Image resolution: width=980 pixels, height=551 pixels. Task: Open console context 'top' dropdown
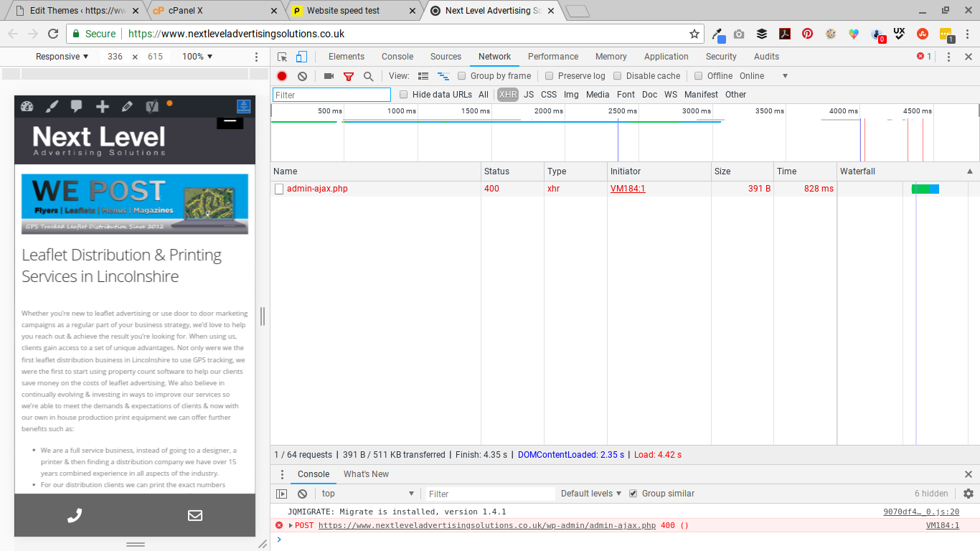[367, 494]
